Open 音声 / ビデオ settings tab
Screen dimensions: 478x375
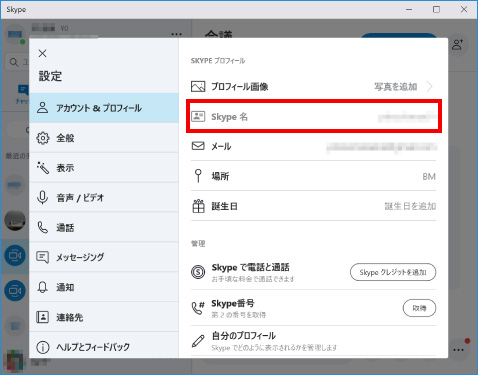point(104,197)
